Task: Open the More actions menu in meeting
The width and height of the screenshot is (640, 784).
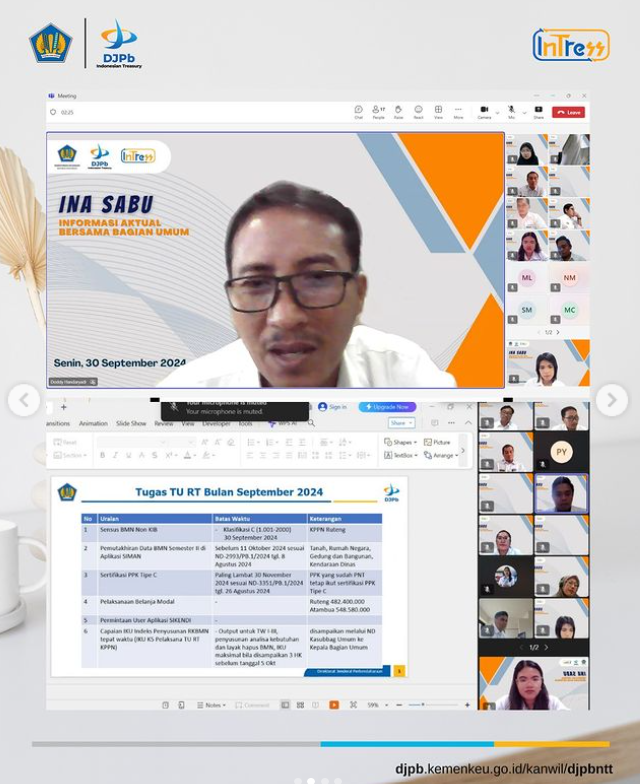Action: (x=458, y=112)
